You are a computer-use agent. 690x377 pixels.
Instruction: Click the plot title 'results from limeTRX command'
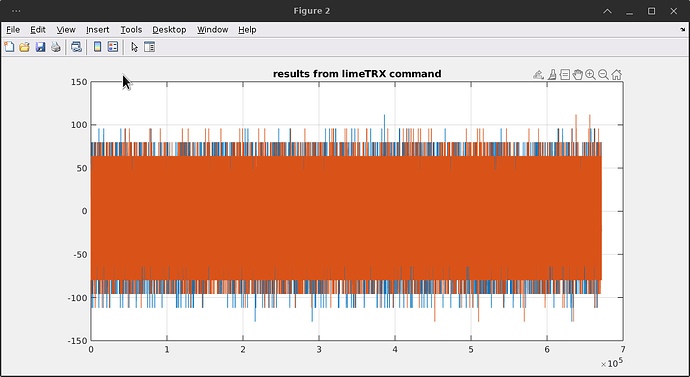click(357, 73)
